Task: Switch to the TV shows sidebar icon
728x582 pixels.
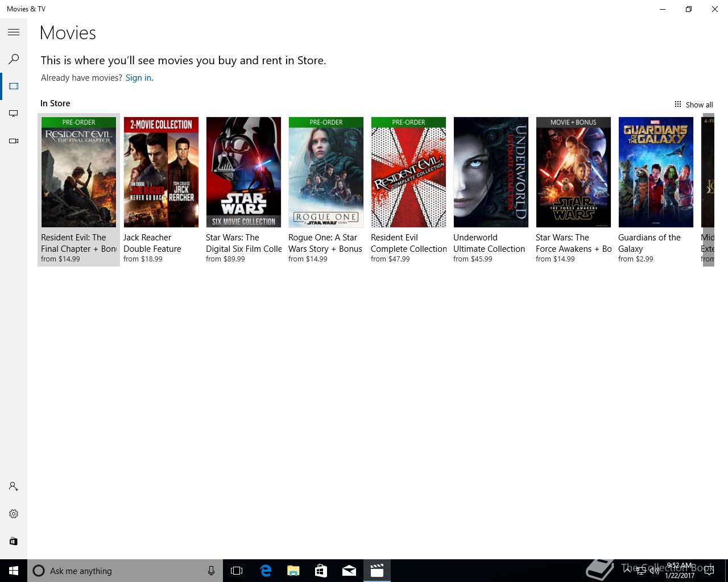Action: pos(14,113)
